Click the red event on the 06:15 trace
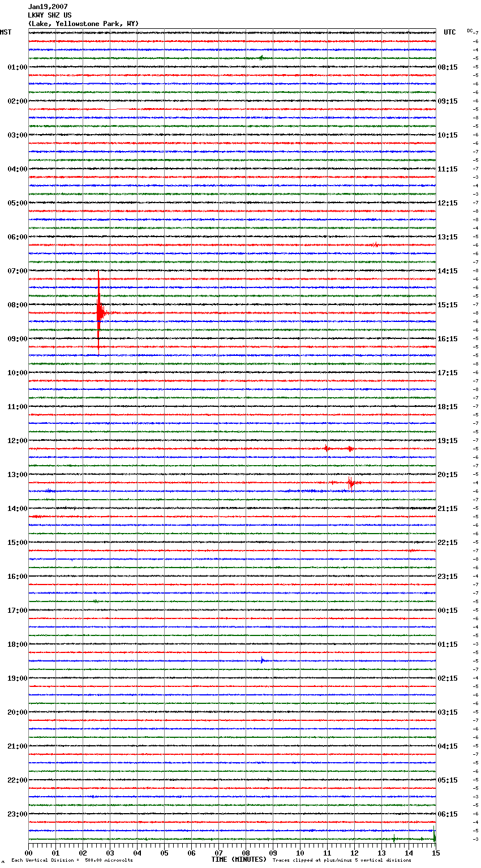 coord(375,245)
